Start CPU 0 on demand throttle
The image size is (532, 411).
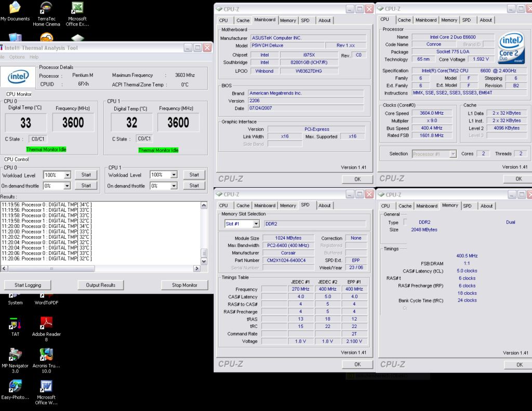[x=86, y=186]
